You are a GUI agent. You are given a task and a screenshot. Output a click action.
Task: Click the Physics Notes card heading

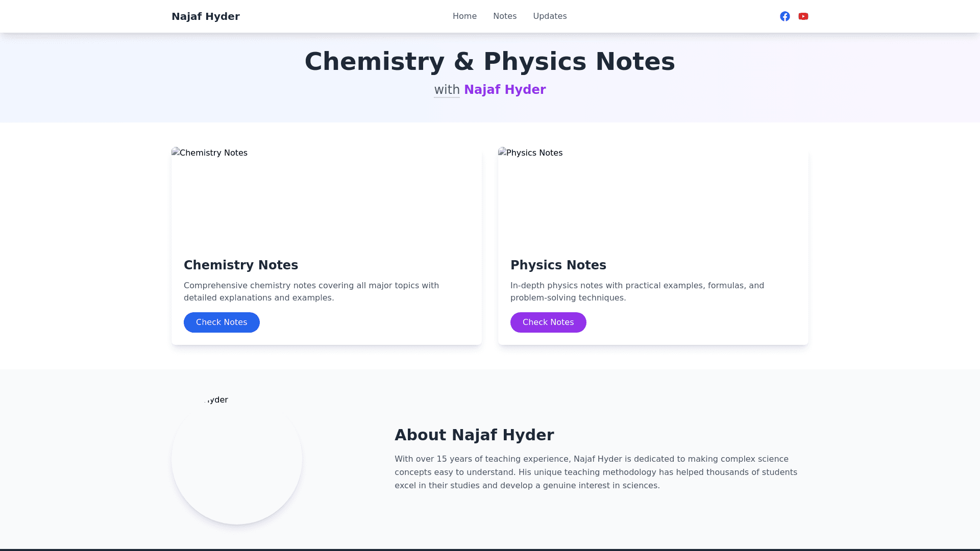point(558,265)
